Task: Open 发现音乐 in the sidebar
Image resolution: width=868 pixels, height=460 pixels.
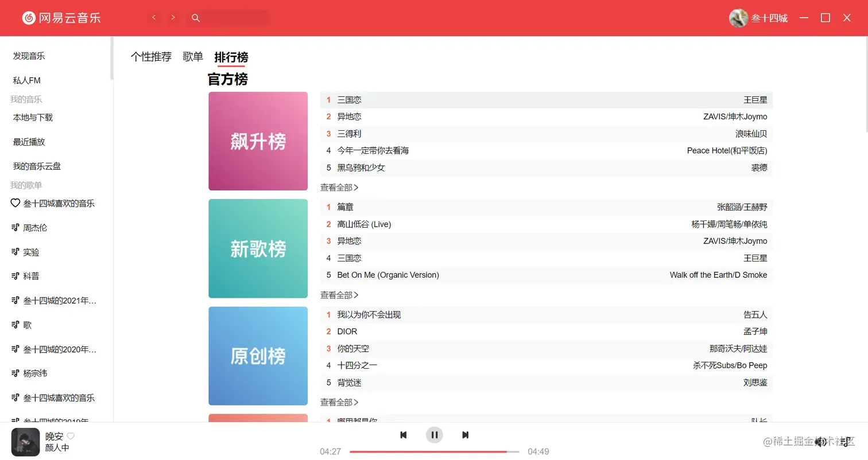Action: 29,56
